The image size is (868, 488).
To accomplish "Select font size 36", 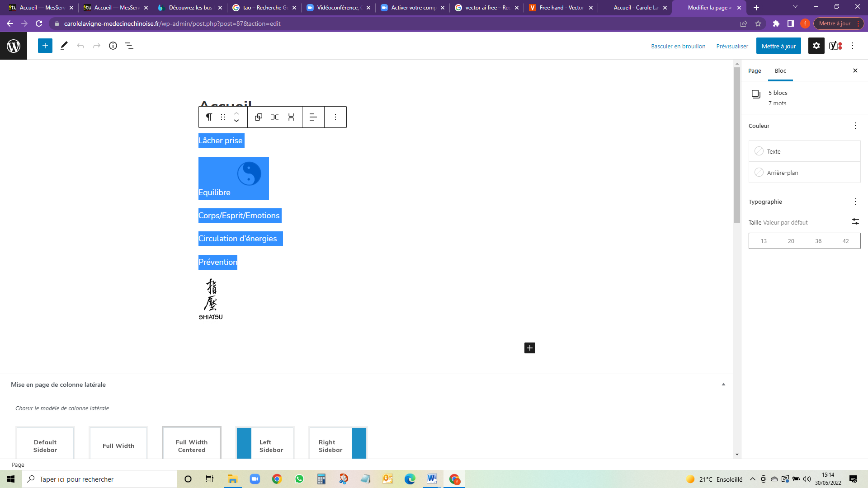I will tap(818, 241).
